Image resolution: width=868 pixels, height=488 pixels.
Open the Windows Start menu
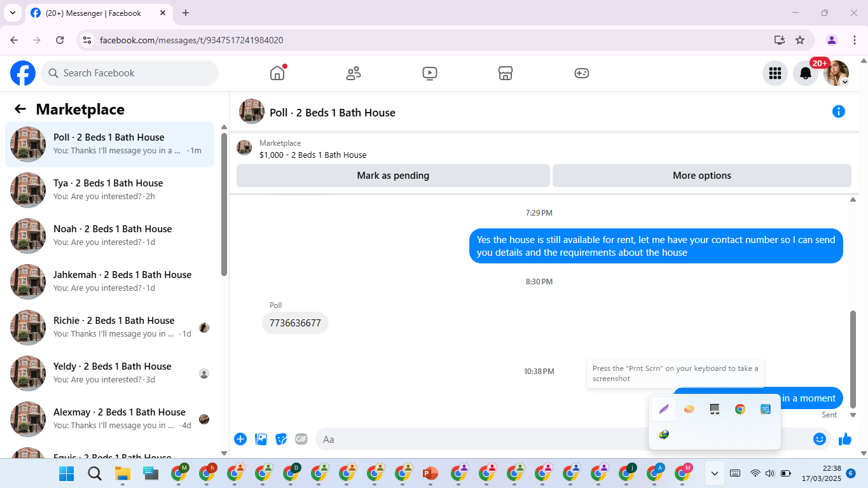(x=66, y=473)
